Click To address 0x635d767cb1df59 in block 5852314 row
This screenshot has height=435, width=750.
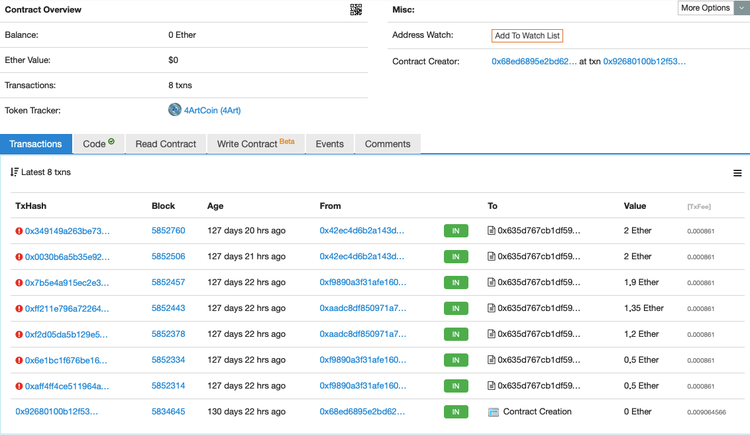click(x=539, y=386)
